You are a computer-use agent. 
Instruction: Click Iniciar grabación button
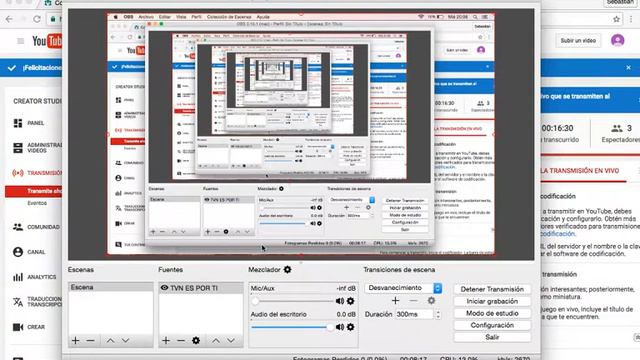point(492,301)
